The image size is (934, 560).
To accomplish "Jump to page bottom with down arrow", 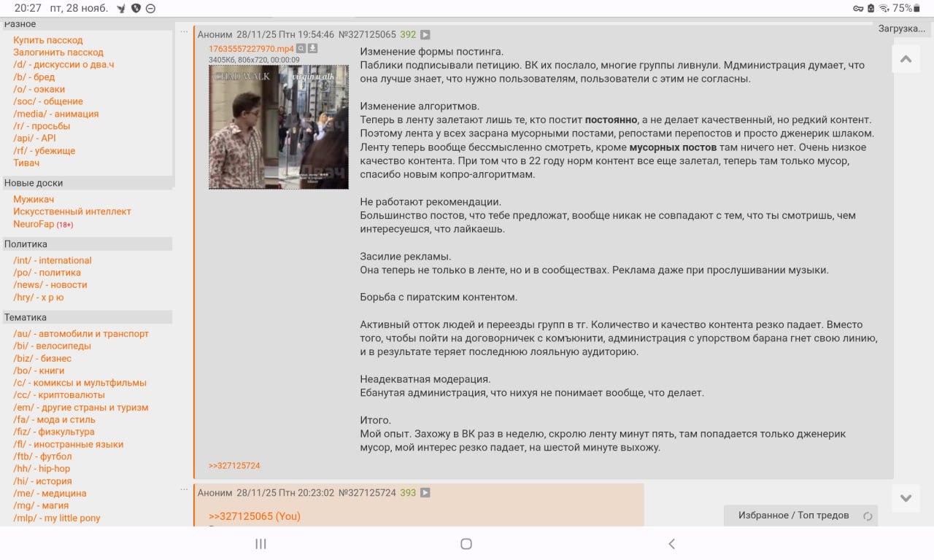I will point(906,498).
